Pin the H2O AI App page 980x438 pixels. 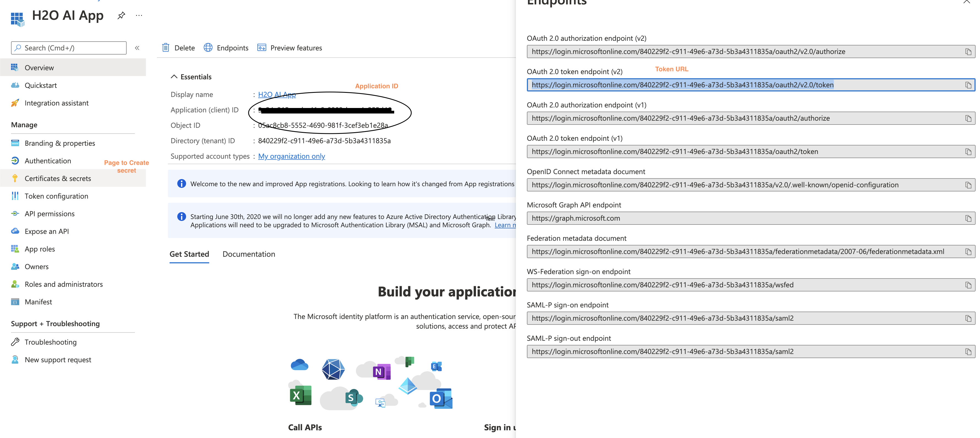(x=121, y=16)
